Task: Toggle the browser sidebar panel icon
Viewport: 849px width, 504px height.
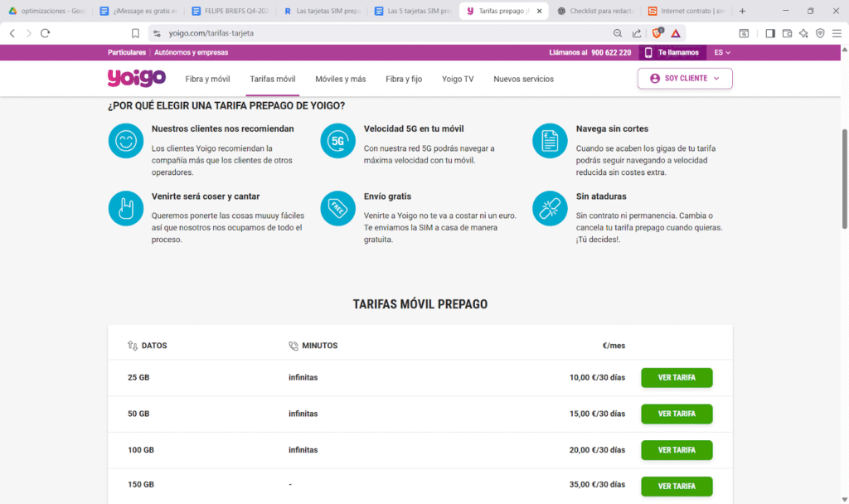Action: click(x=770, y=33)
